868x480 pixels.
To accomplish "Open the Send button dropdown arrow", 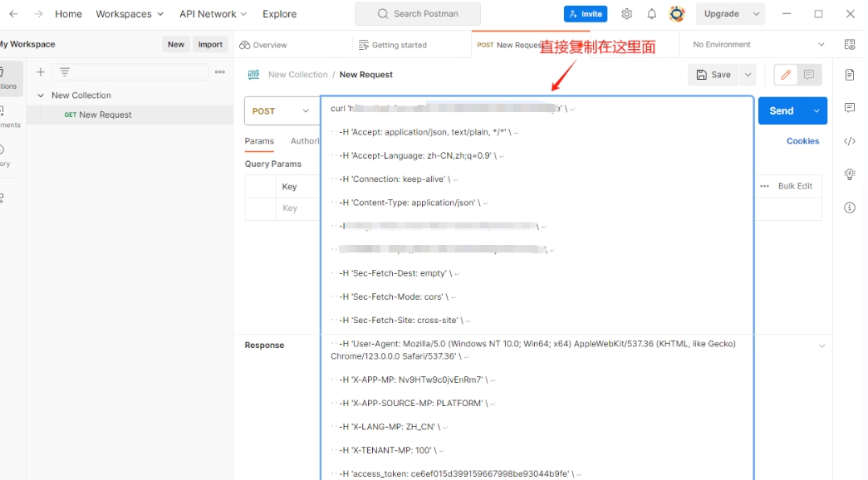I will click(817, 110).
